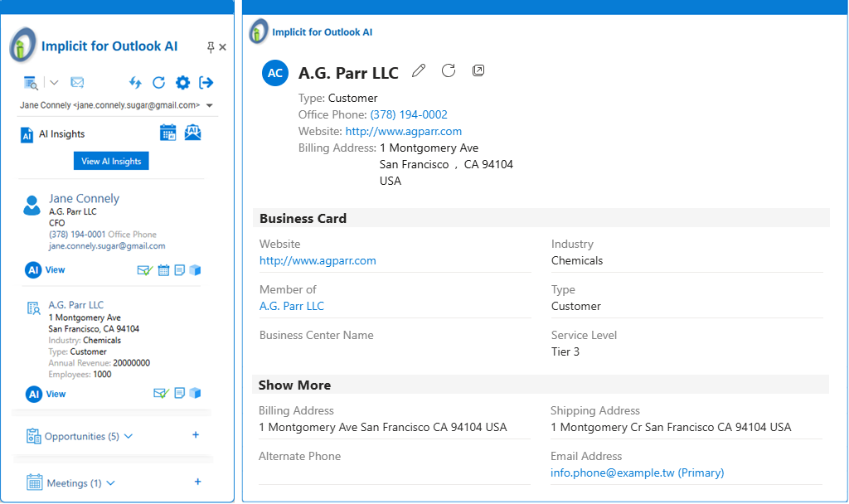Click the AI calendar icon in AI Insights row
This screenshot has width=849, height=504.
pos(168,133)
